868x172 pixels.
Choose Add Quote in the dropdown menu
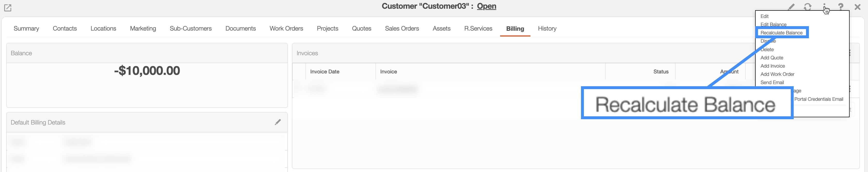point(772,58)
